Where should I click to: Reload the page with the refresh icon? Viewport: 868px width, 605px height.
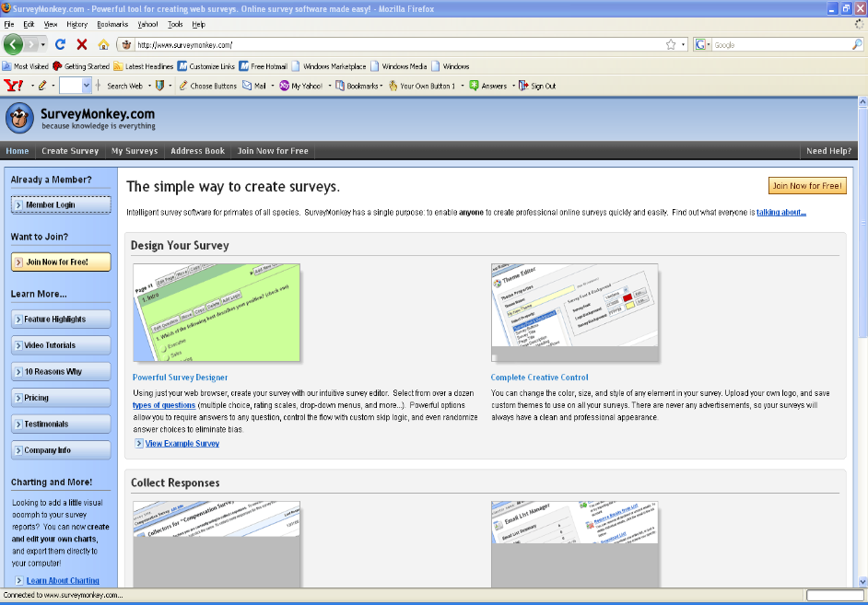(x=61, y=44)
